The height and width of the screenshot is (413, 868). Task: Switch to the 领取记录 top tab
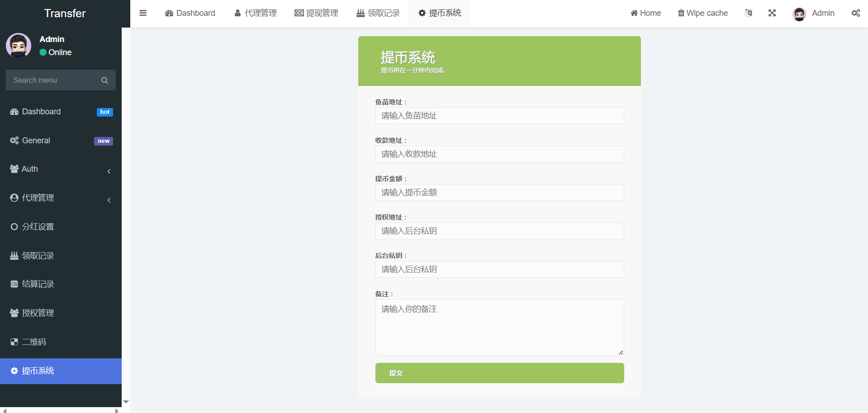[x=378, y=13]
